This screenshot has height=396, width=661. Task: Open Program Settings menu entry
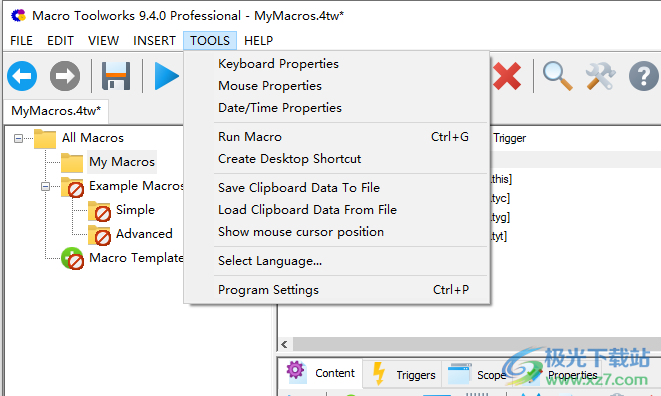(337, 290)
